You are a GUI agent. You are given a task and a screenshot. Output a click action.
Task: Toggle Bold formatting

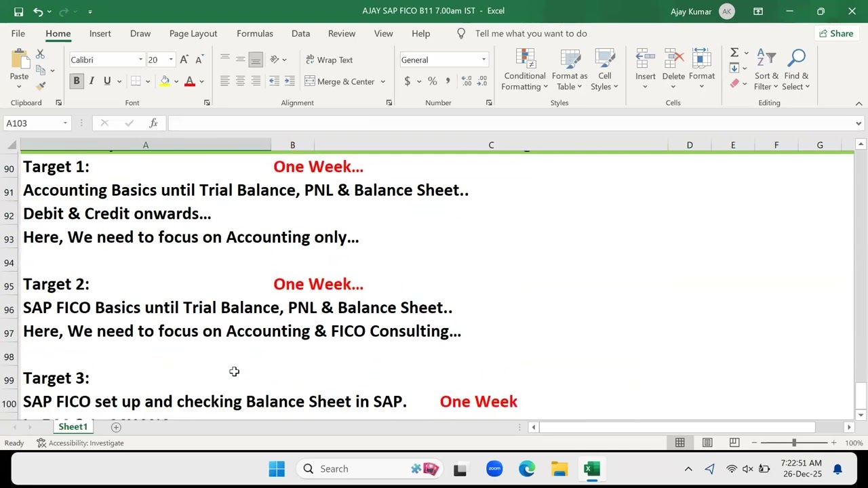[x=76, y=81]
